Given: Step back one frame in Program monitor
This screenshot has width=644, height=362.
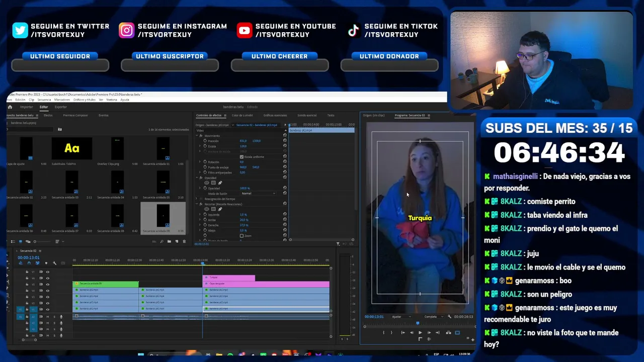Looking at the screenshot, I should click(412, 332).
